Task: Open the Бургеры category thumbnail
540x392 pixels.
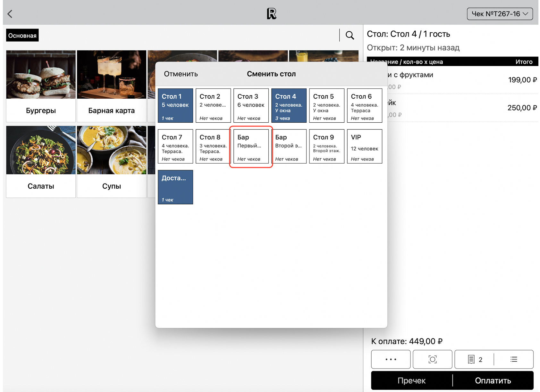Action: (x=41, y=86)
